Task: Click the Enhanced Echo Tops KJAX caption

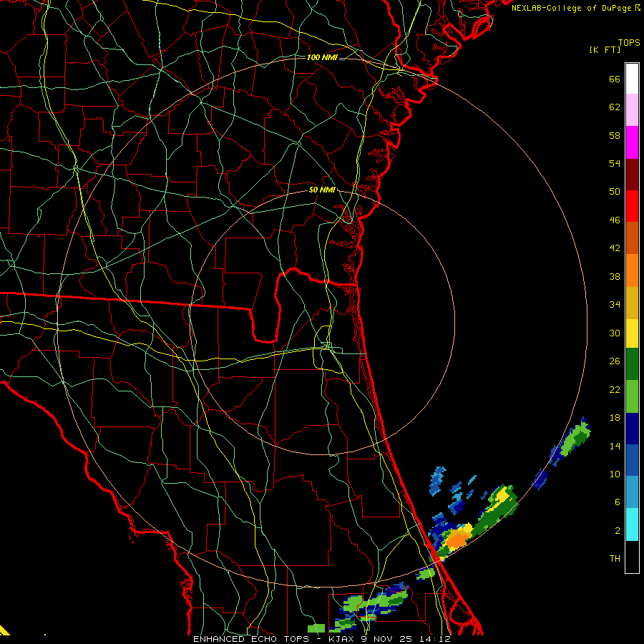Action: click(321, 639)
